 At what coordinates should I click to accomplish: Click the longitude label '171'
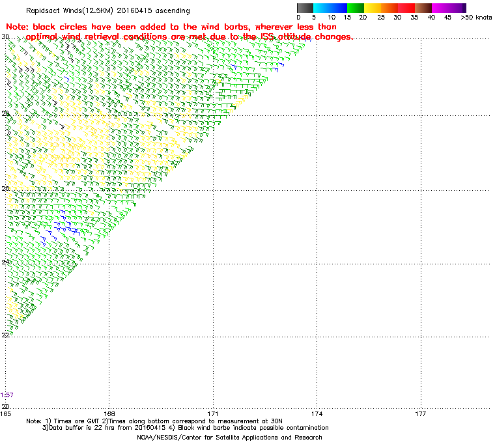pyautogui.click(x=213, y=414)
